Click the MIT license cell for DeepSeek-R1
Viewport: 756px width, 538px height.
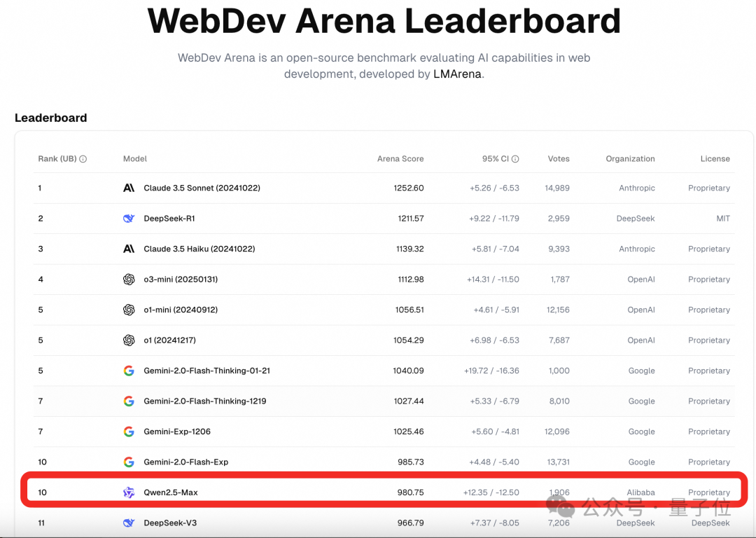(x=723, y=218)
